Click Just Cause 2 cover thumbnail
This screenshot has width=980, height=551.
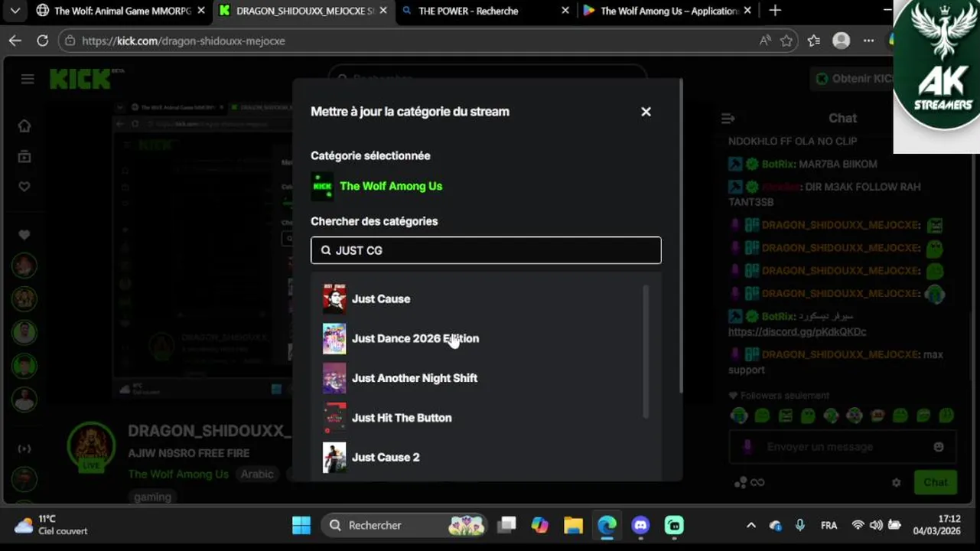(x=334, y=457)
